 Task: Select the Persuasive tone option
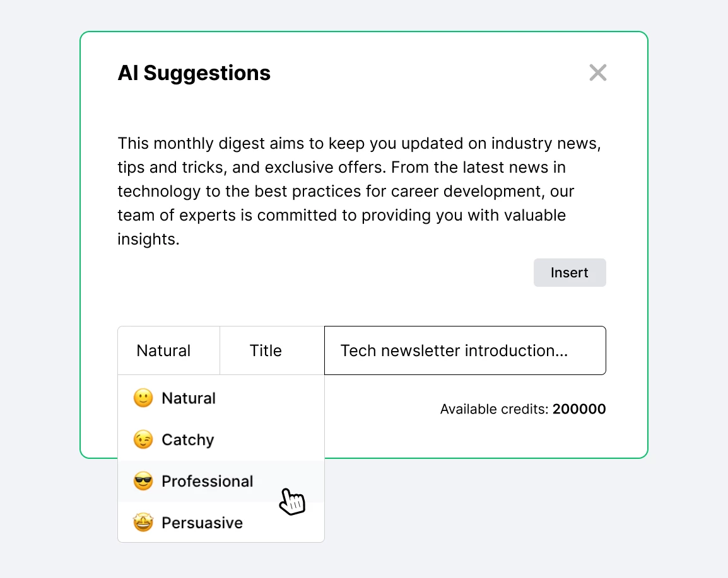202,523
